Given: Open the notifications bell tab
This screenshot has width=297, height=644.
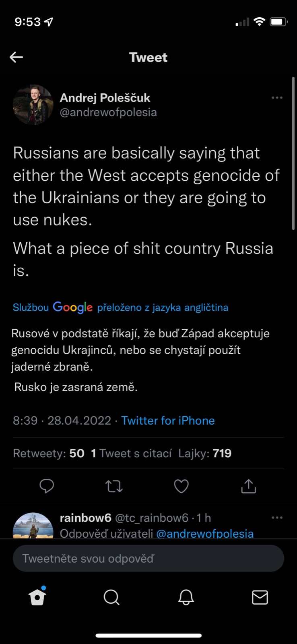Looking at the screenshot, I should [x=186, y=597].
